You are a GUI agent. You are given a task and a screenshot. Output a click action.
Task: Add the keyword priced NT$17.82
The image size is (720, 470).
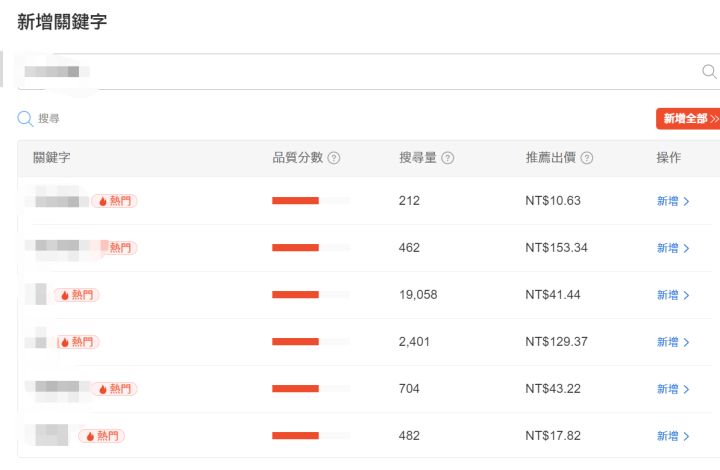click(x=673, y=436)
